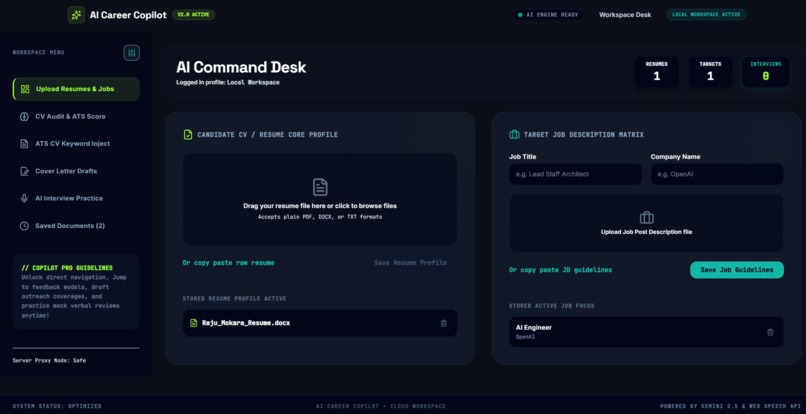
Task: Delete the Raju_Mokara_Resume.docx stored resume
Action: (444, 323)
